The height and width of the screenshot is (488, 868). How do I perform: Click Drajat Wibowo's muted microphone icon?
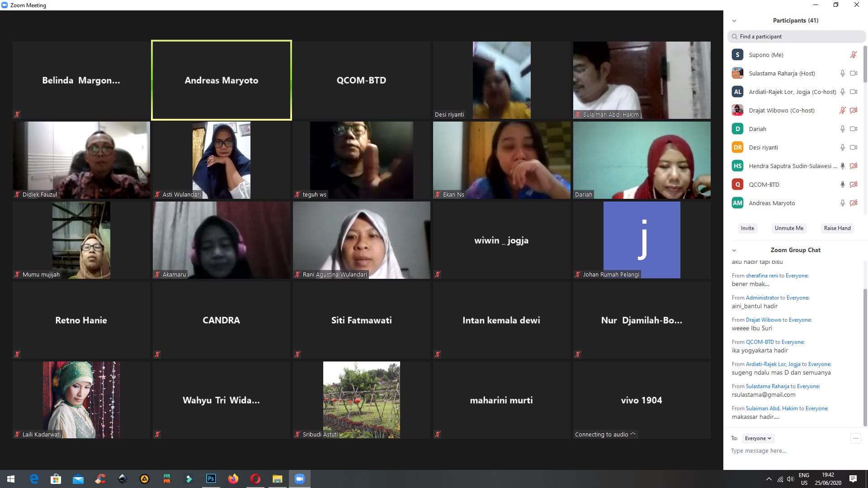pyautogui.click(x=842, y=110)
